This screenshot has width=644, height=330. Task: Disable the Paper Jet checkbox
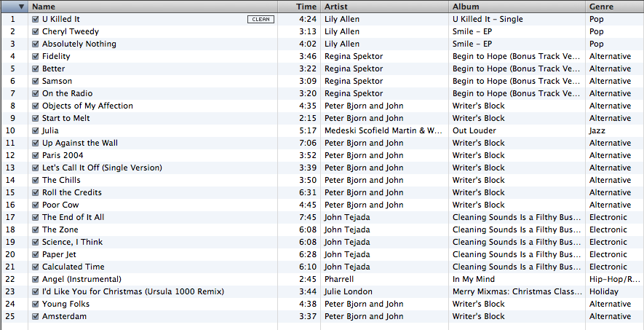(36, 254)
